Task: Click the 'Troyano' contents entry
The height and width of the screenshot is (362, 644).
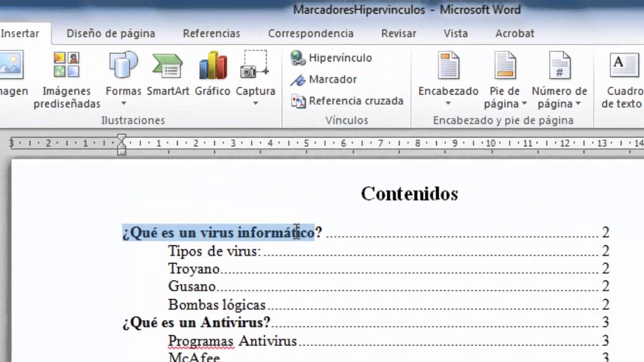Action: pyautogui.click(x=194, y=269)
